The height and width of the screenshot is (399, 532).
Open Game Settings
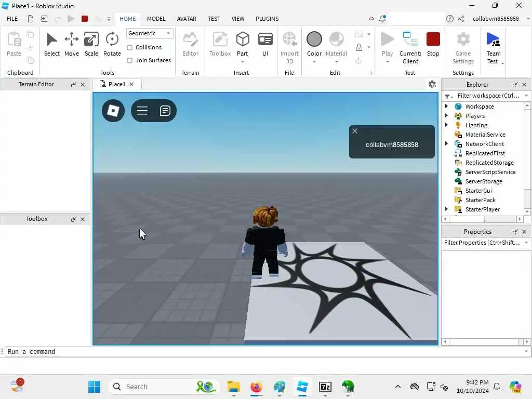(x=463, y=47)
